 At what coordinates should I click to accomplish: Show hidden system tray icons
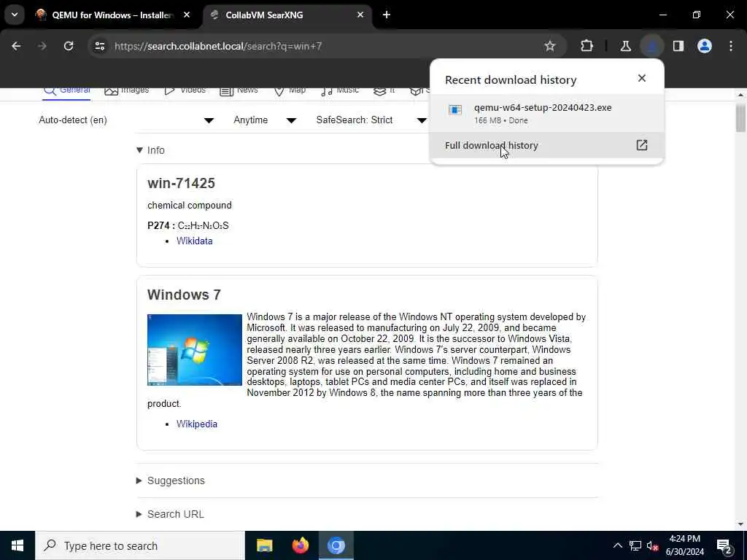(x=617, y=545)
